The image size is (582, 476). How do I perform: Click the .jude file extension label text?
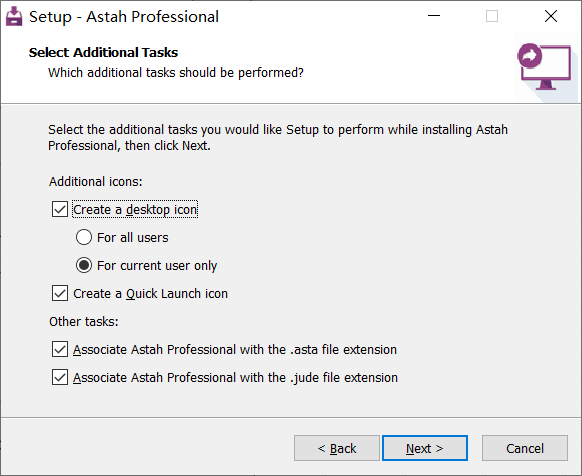[235, 377]
